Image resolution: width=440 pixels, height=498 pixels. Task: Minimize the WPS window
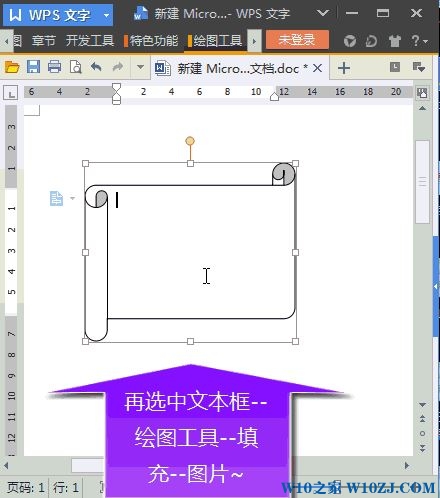click(352, 13)
